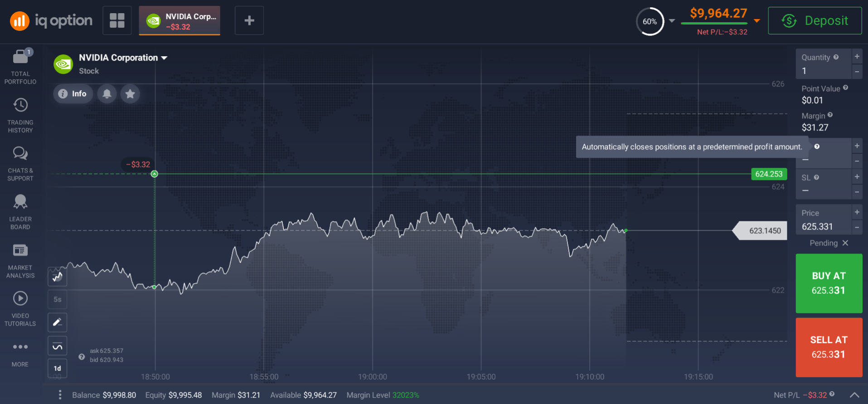This screenshot has height=404, width=868.
Task: Expand margin level 60% dropdown arrow
Action: 672,21
